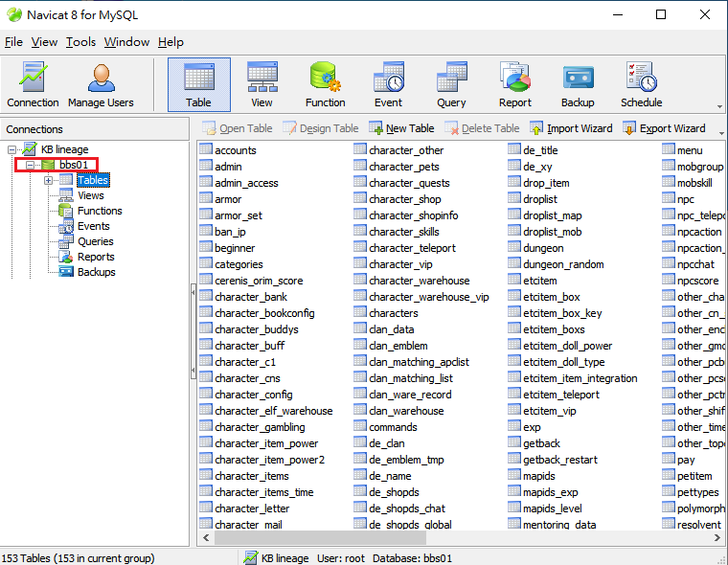
Task: Select the accounts table icon
Action: 206,149
